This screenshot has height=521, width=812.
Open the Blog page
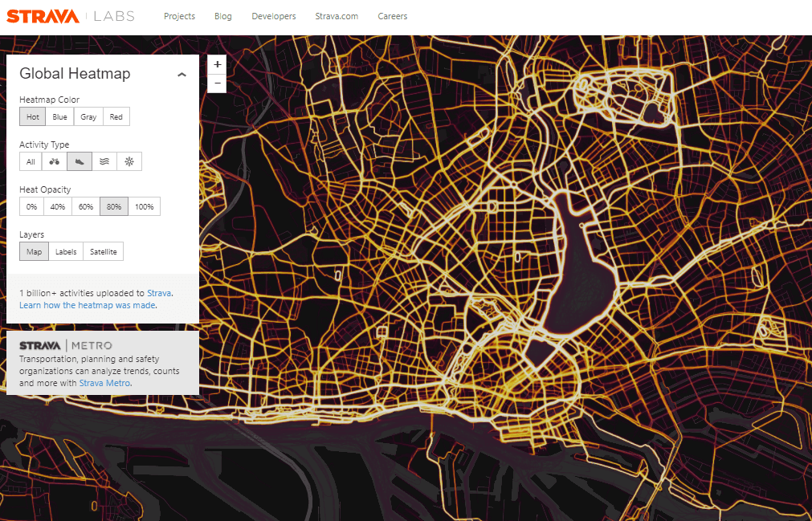click(223, 16)
